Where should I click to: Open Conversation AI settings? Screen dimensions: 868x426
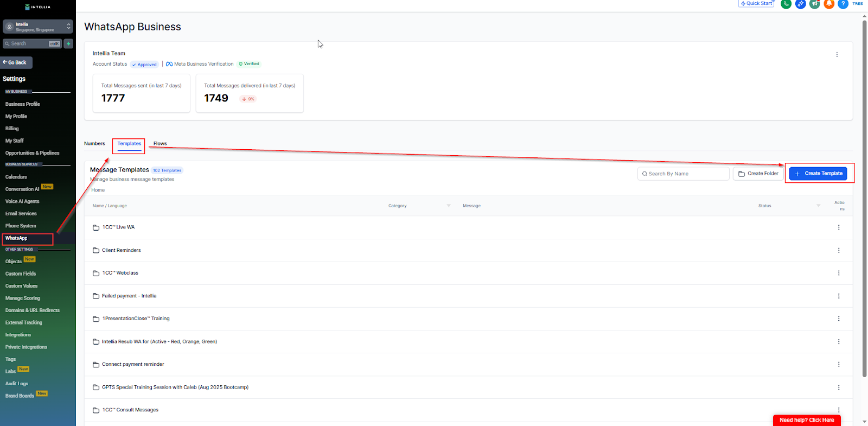coord(22,189)
